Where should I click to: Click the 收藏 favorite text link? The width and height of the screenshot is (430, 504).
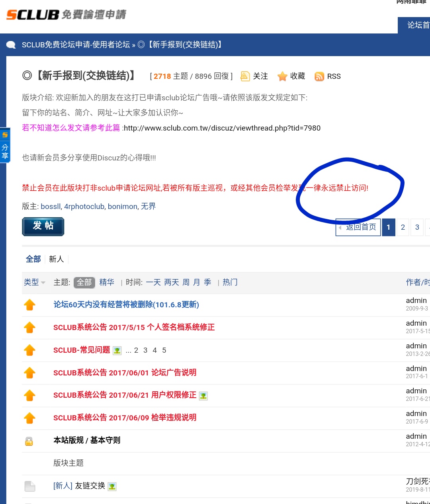297,76
